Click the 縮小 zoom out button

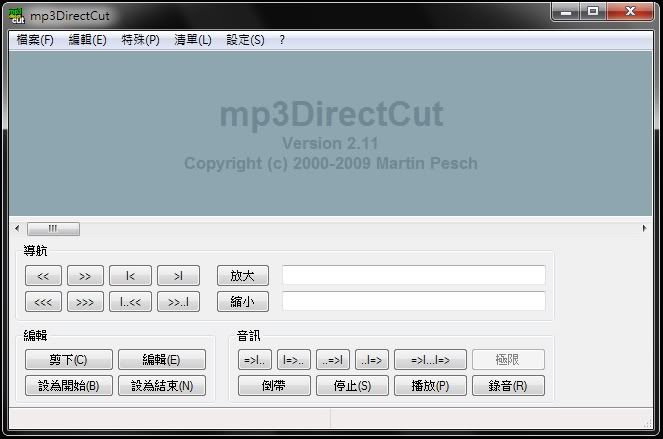click(x=243, y=302)
